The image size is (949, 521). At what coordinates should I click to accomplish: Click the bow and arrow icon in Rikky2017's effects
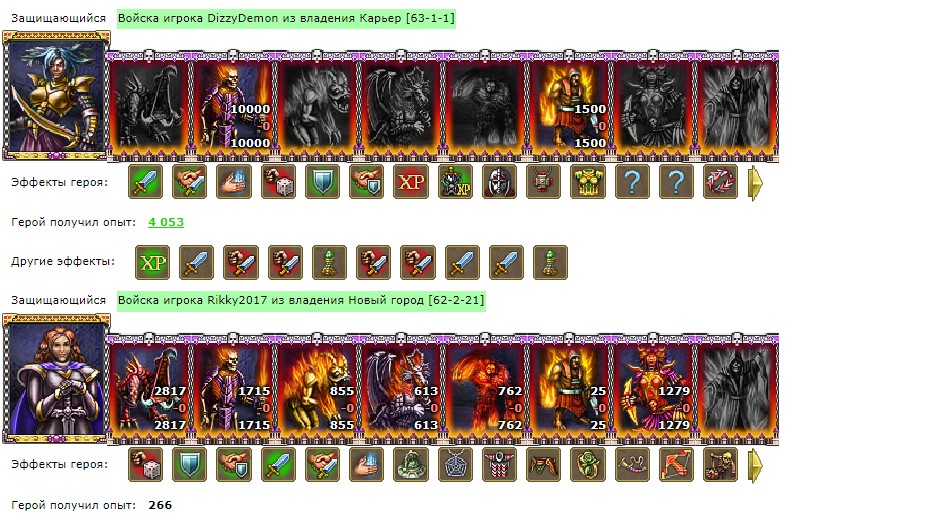(676, 465)
